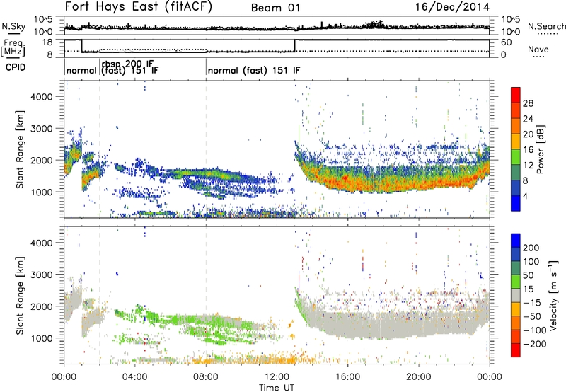Click the red bottom segment of Velocity colorbar
566x392 pixels.
pyautogui.click(x=516, y=350)
